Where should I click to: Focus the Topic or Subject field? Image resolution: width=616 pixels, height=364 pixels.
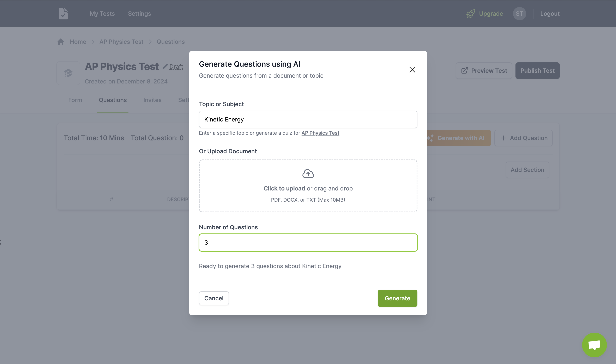308,119
